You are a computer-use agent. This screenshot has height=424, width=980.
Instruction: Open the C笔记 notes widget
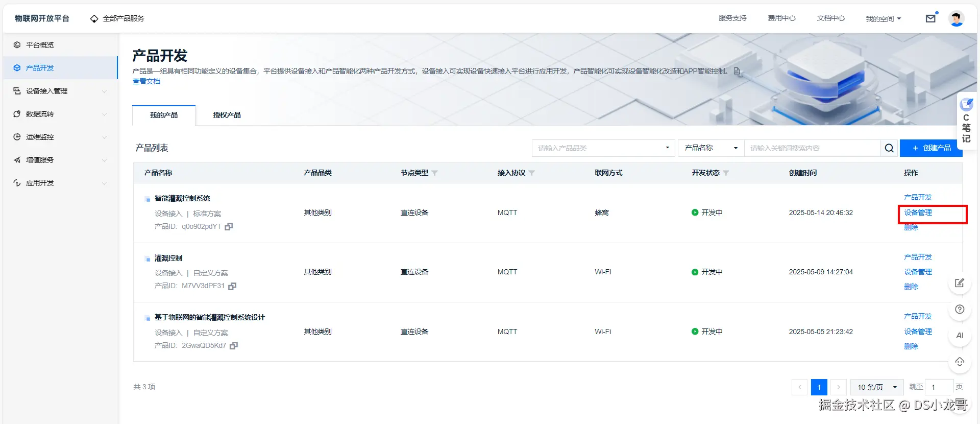click(x=966, y=121)
